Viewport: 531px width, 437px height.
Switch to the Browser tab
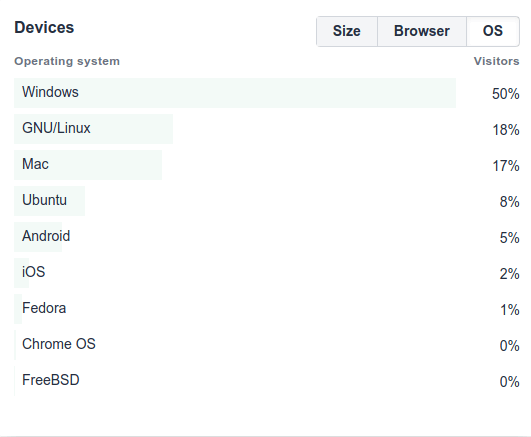click(422, 31)
